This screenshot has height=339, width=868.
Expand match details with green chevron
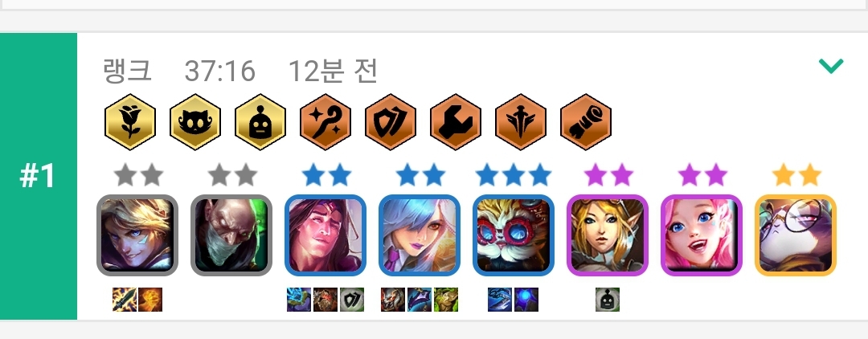point(831,66)
